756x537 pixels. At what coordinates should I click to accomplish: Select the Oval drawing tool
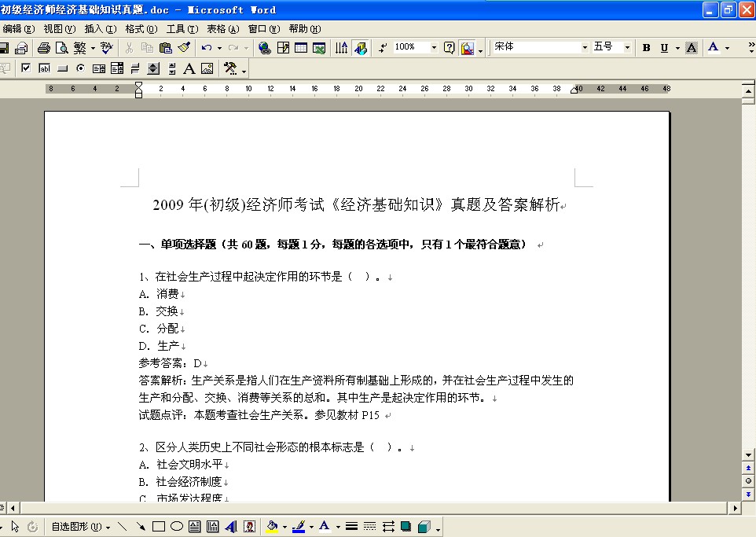(177, 527)
